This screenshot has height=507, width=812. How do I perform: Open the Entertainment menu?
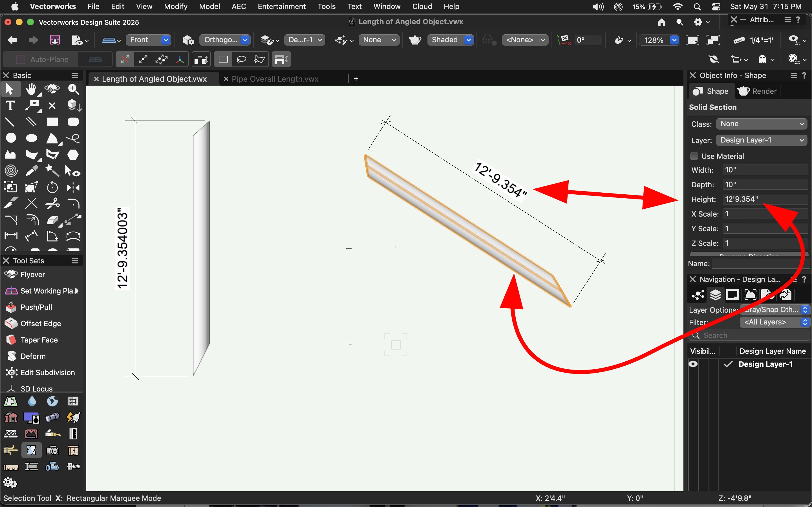[281, 6]
